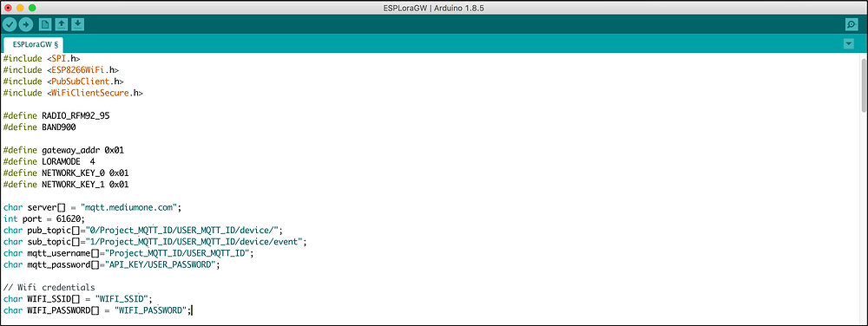This screenshot has width=868, height=326.
Task: Click the NETWORK_KEY_0 define line
Action: (x=66, y=173)
